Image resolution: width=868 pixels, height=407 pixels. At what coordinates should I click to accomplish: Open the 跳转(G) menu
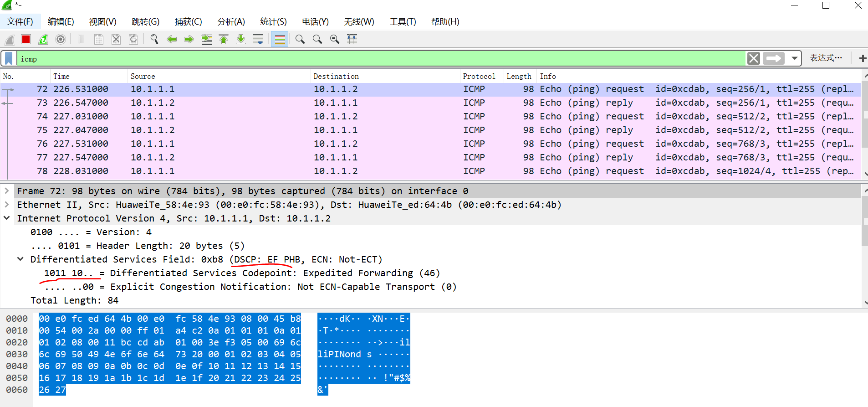click(146, 21)
